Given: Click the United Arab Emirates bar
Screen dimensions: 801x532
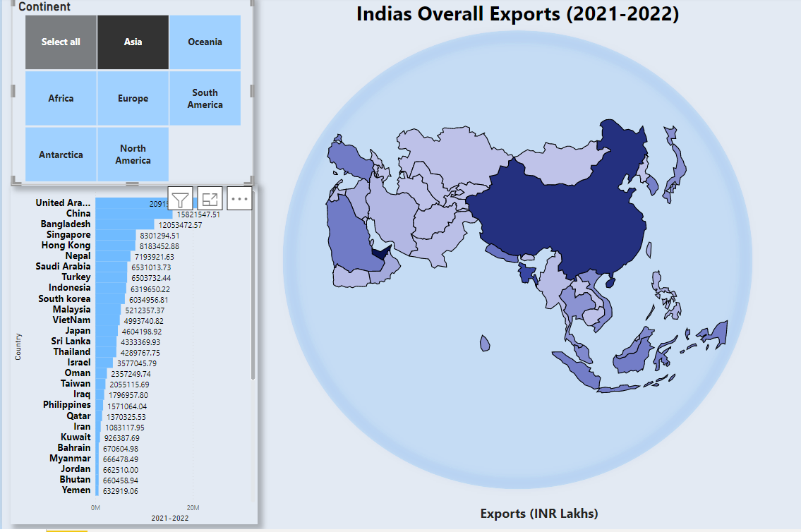Looking at the screenshot, I should point(120,203).
